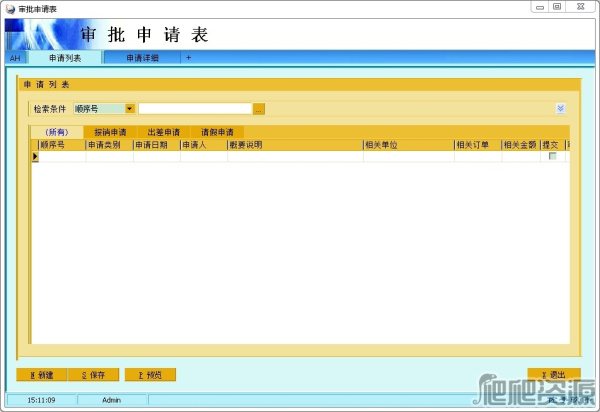Click the 15:11:09 time in status bar
This screenshot has height=412, width=600.
pos(41,400)
